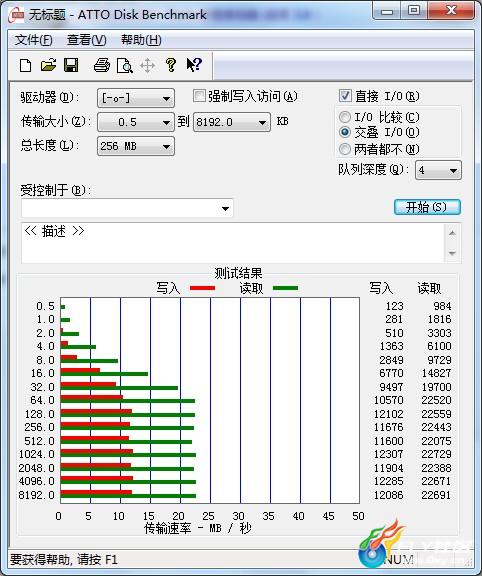This screenshot has height=576, width=482.
Task: Click the read value 22691
Action: click(436, 495)
